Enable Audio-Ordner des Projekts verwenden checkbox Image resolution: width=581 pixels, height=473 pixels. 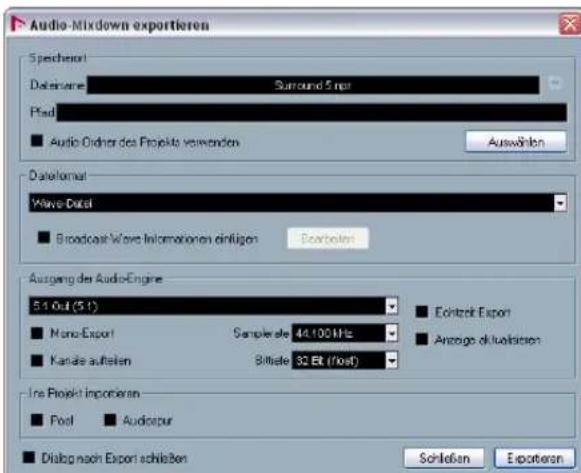pos(37,141)
